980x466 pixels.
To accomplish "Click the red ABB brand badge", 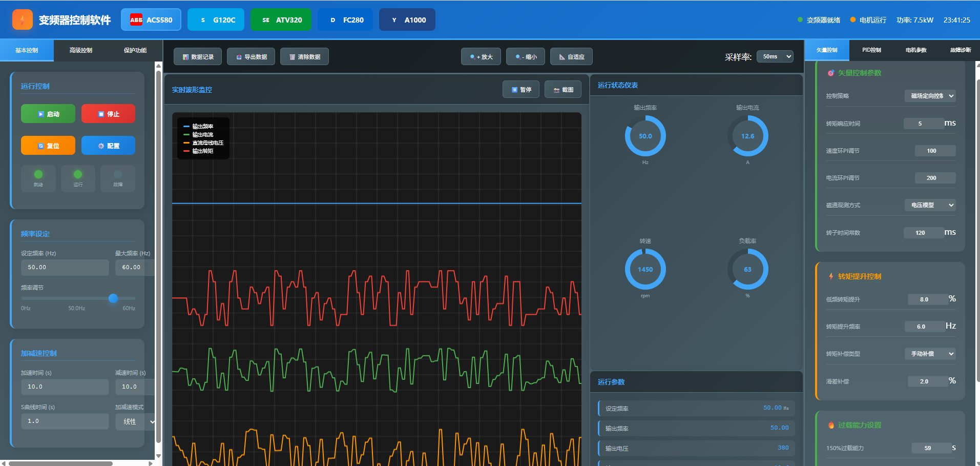I will 136,20.
